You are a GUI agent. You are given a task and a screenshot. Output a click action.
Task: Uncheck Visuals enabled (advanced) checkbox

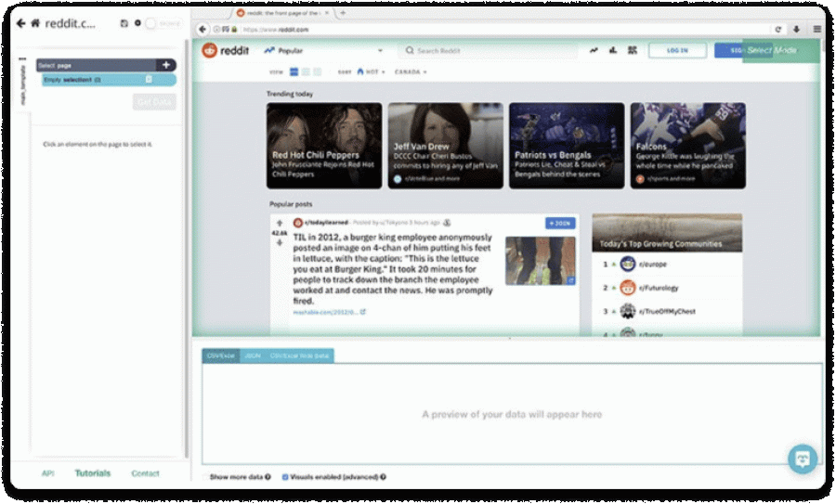click(285, 477)
